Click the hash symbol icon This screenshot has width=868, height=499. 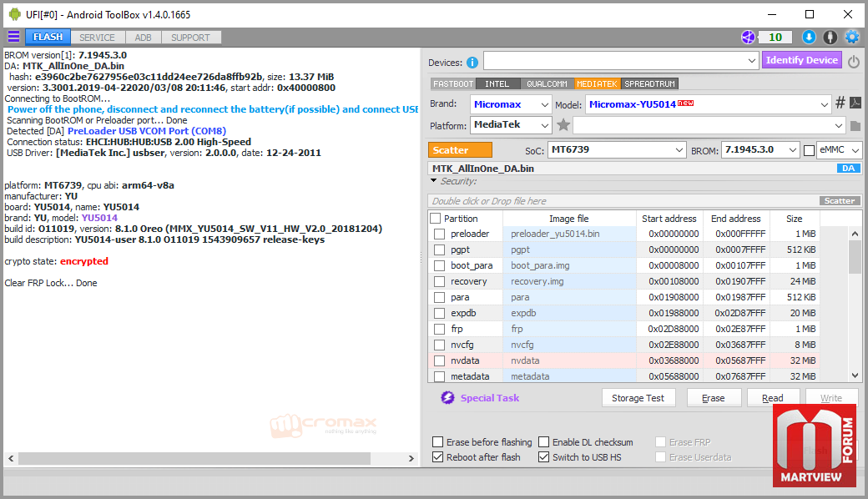(840, 103)
